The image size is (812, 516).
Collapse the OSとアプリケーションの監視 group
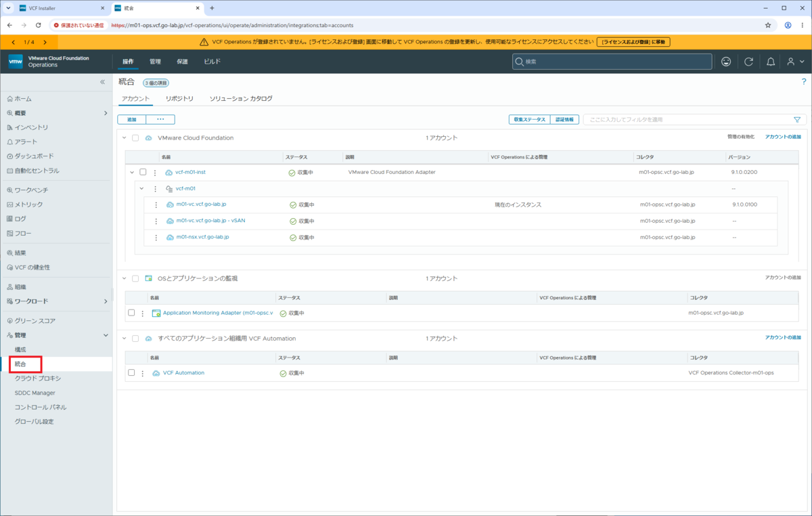pyautogui.click(x=124, y=278)
